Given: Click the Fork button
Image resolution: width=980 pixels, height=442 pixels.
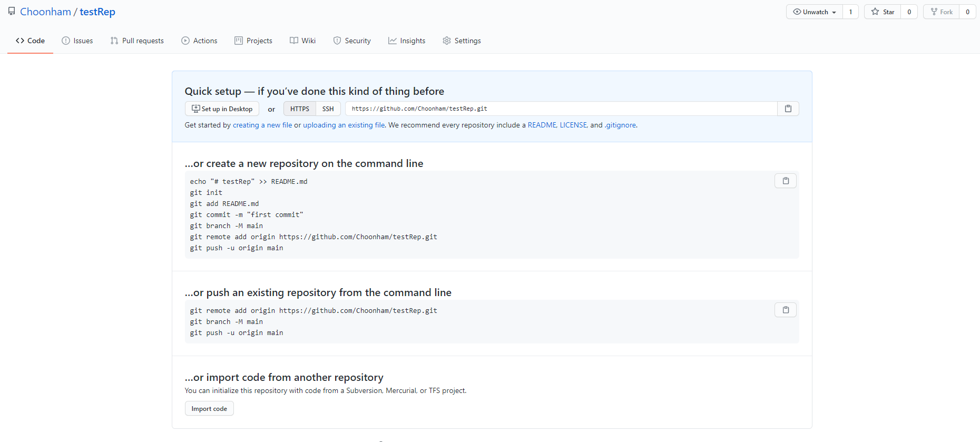Looking at the screenshot, I should 941,12.
